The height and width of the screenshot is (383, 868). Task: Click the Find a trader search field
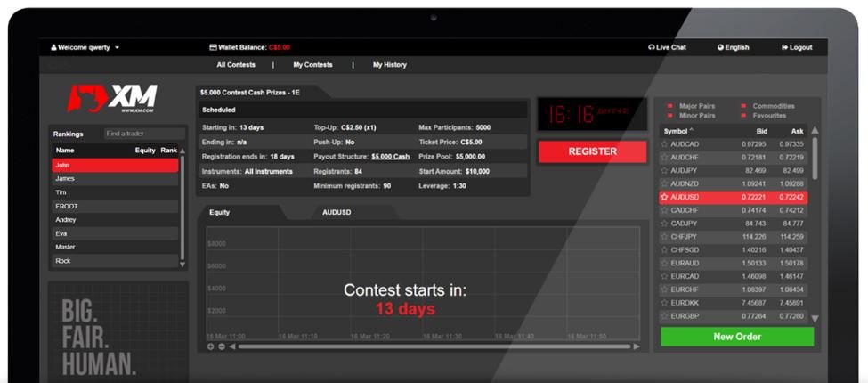pos(139,134)
